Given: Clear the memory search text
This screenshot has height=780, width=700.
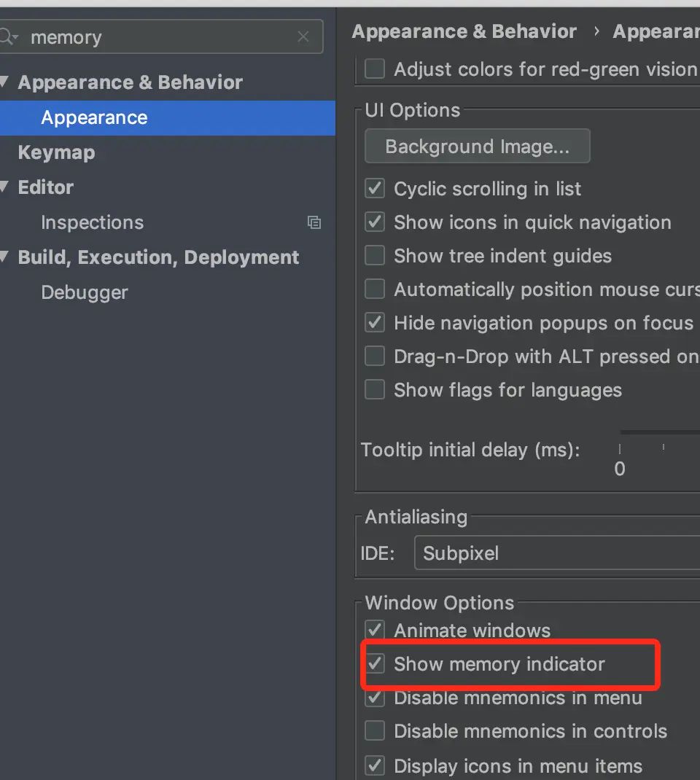Looking at the screenshot, I should (x=303, y=37).
